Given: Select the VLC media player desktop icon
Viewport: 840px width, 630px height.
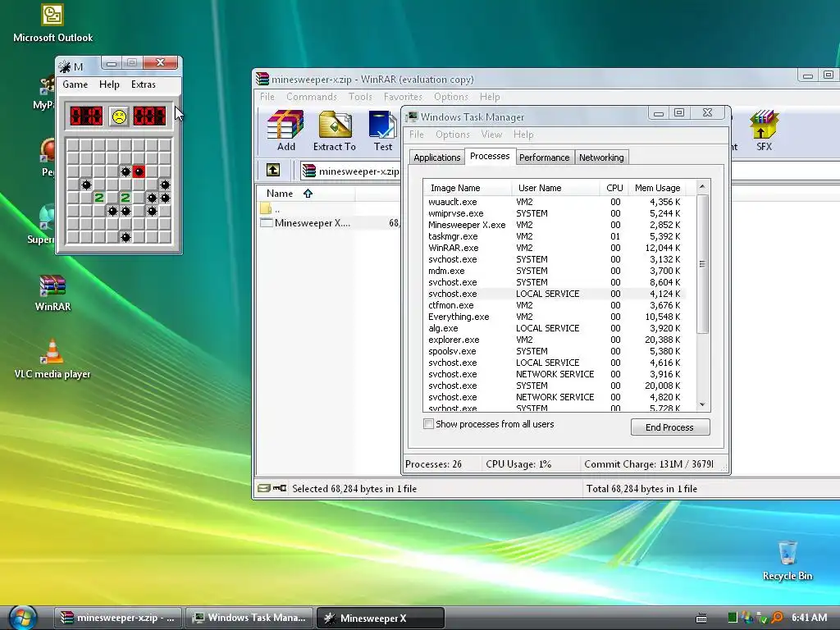Looking at the screenshot, I should pos(52,359).
